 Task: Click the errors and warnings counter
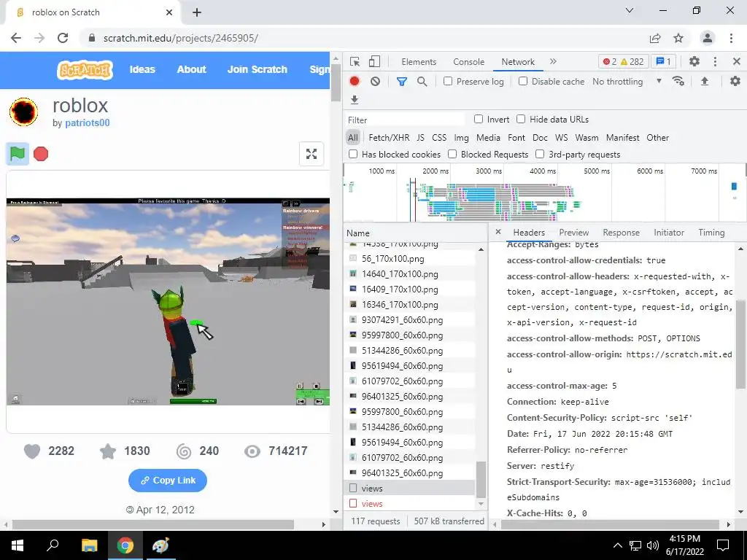(623, 61)
